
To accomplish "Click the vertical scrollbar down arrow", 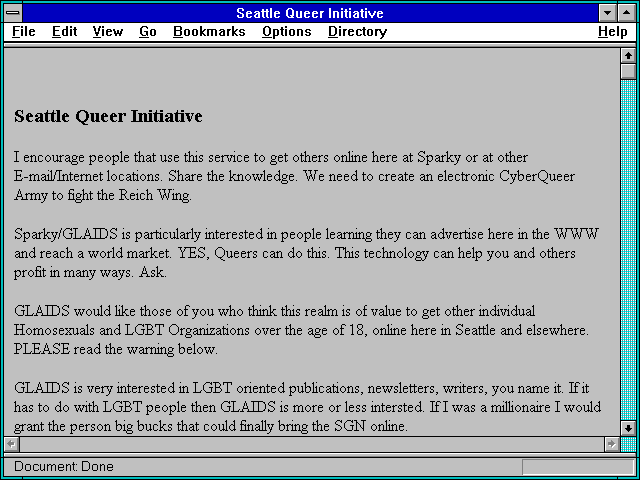I will [x=628, y=428].
